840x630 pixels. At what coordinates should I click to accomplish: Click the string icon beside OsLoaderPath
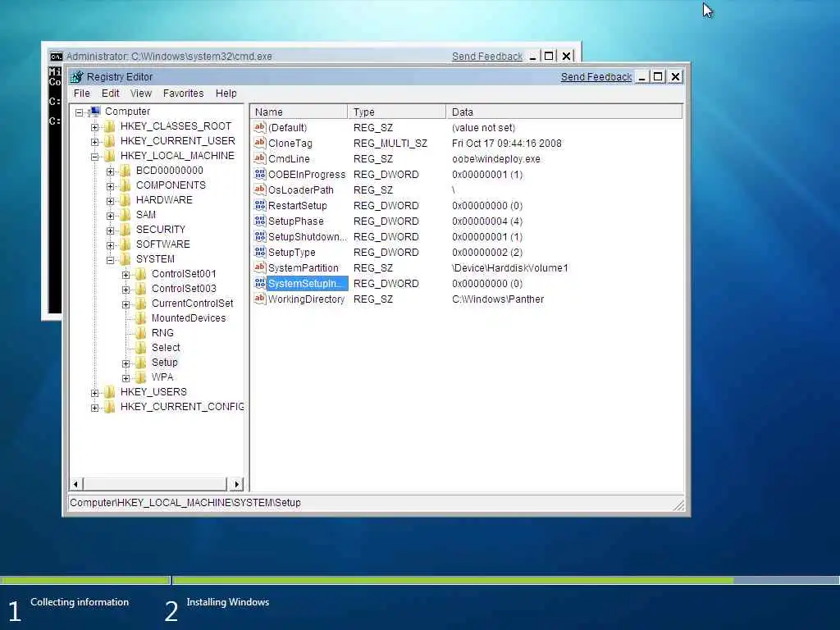[260, 189]
